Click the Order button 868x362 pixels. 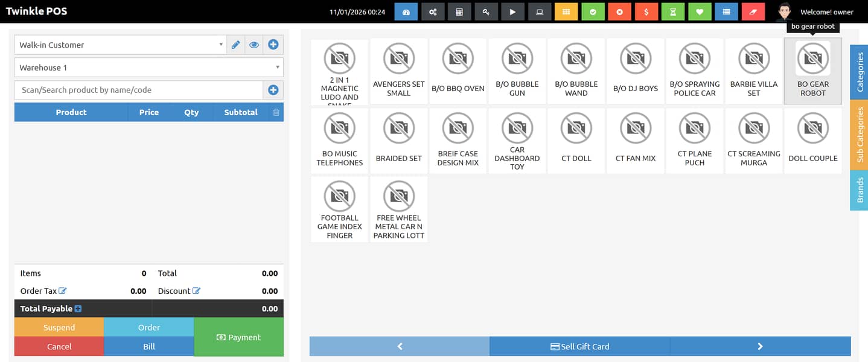click(x=149, y=328)
